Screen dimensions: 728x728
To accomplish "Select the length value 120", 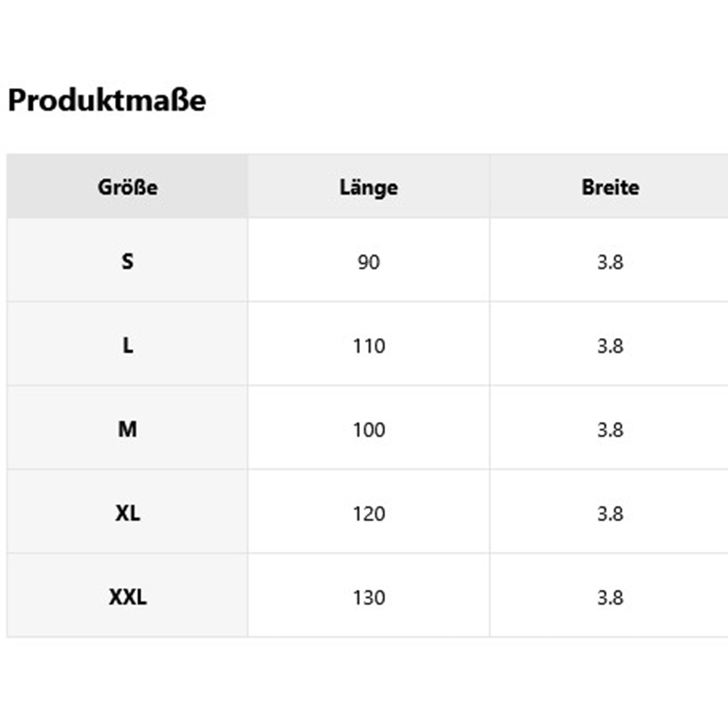I will pyautogui.click(x=369, y=514).
